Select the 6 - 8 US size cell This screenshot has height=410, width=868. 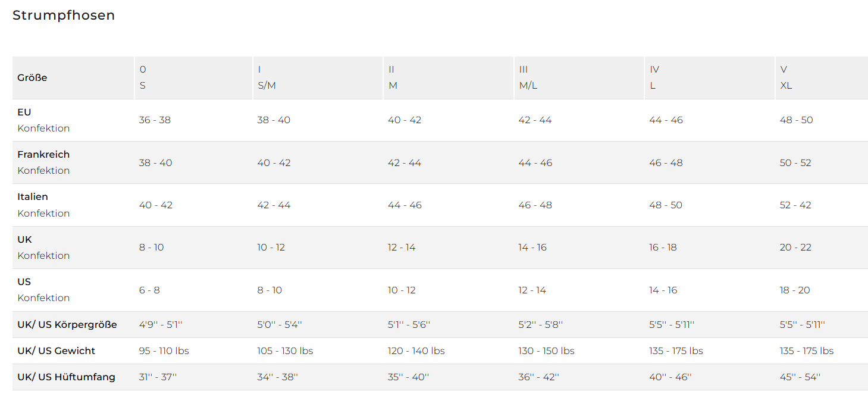click(149, 290)
